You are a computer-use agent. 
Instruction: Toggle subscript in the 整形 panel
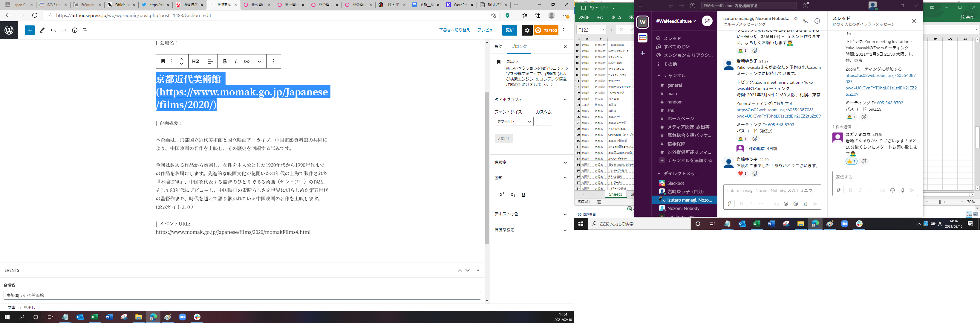coord(512,195)
